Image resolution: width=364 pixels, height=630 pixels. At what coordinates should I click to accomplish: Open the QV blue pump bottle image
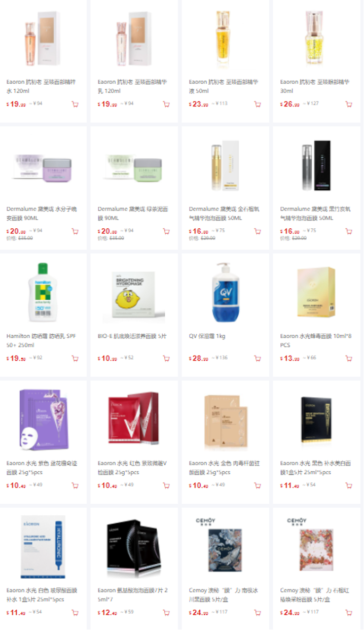pos(225,293)
